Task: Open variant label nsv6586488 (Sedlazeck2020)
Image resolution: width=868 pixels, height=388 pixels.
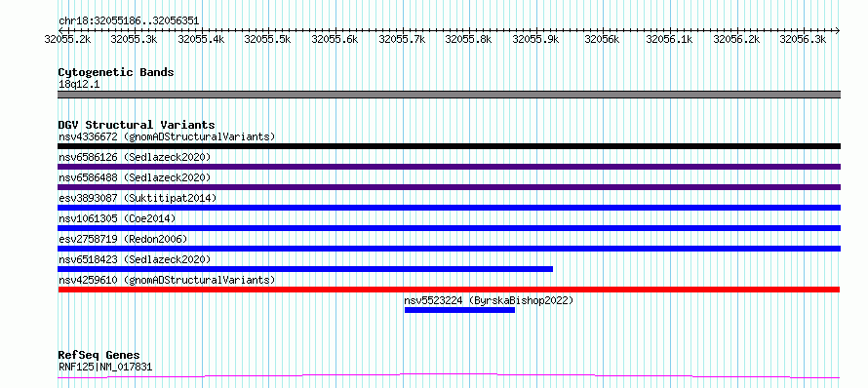Action: click(x=135, y=177)
